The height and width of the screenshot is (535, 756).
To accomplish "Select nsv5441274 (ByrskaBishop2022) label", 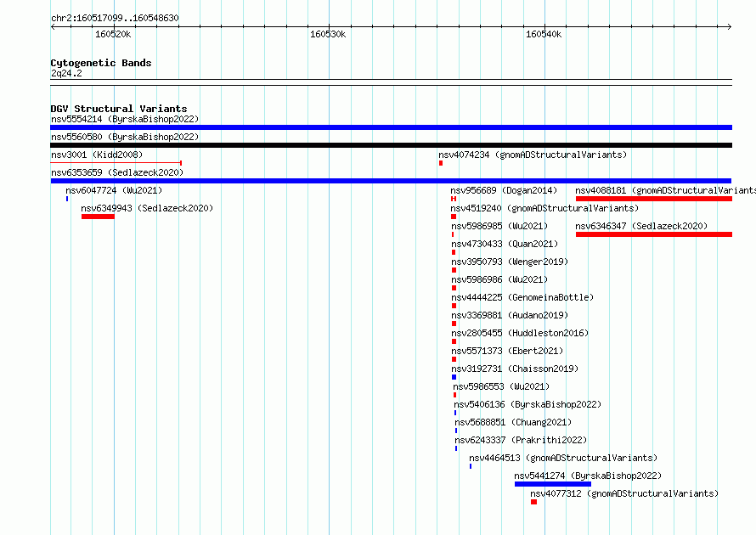I will 588,476.
